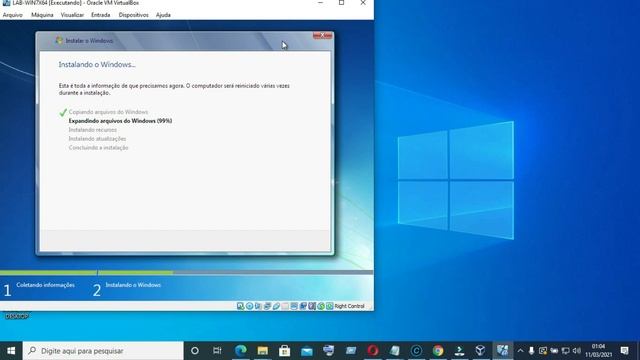The width and height of the screenshot is (640, 360).
Task: Click the Right Control host key label
Action: (349, 306)
